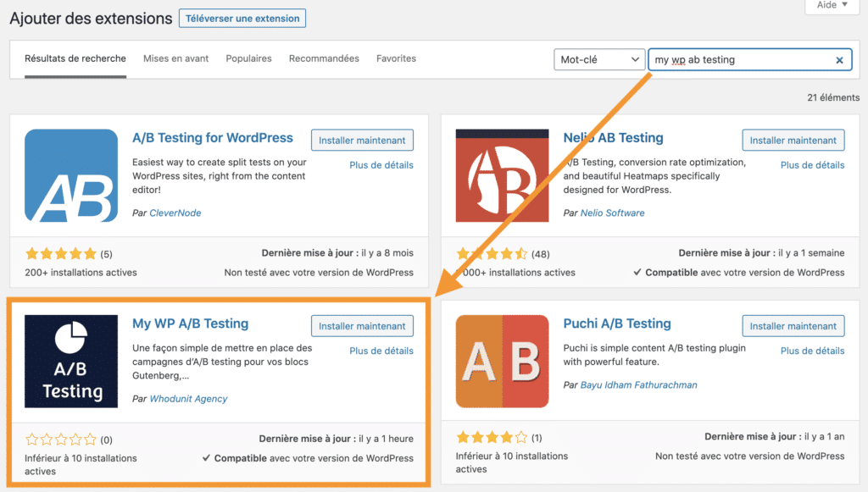Click the Téléverser une extension button

click(x=242, y=19)
